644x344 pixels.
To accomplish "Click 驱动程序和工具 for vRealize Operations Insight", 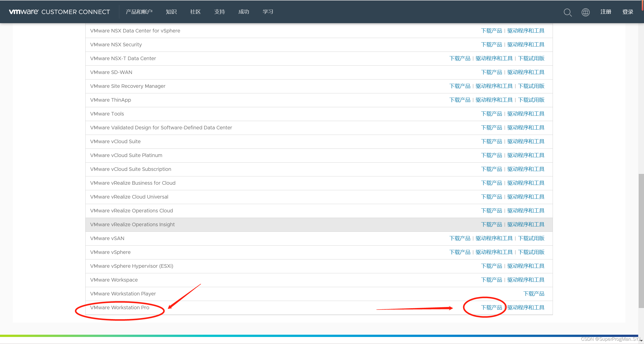I will [526, 224].
